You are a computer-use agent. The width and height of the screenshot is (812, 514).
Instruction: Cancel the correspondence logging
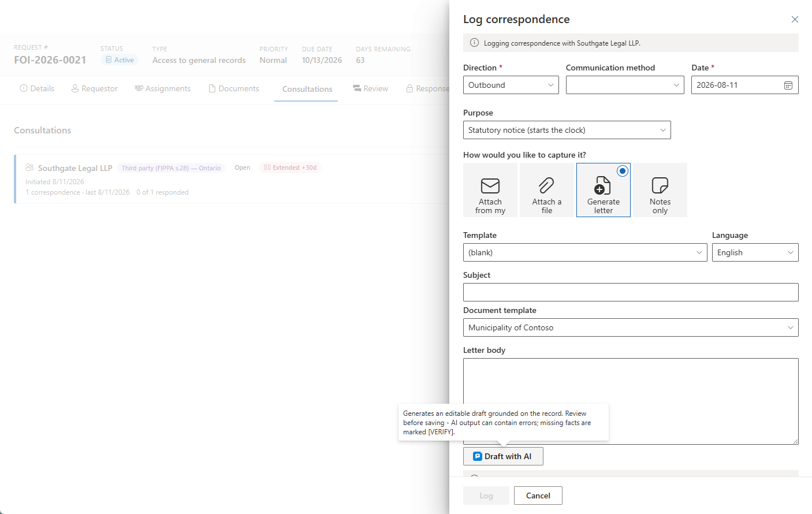[x=538, y=496]
